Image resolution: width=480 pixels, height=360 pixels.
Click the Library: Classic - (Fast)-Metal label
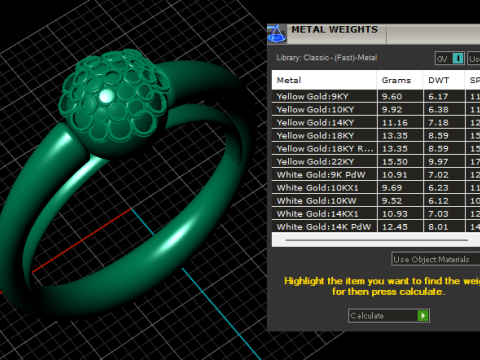tap(327, 58)
